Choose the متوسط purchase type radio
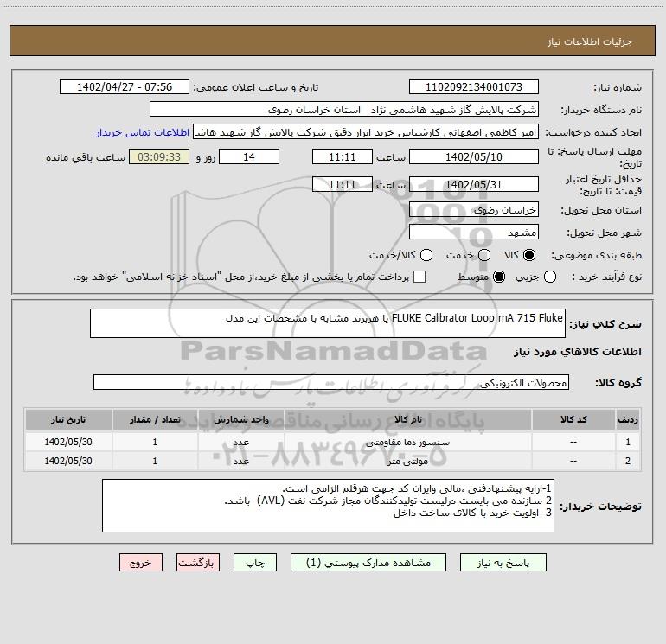666x644 pixels. [499, 277]
